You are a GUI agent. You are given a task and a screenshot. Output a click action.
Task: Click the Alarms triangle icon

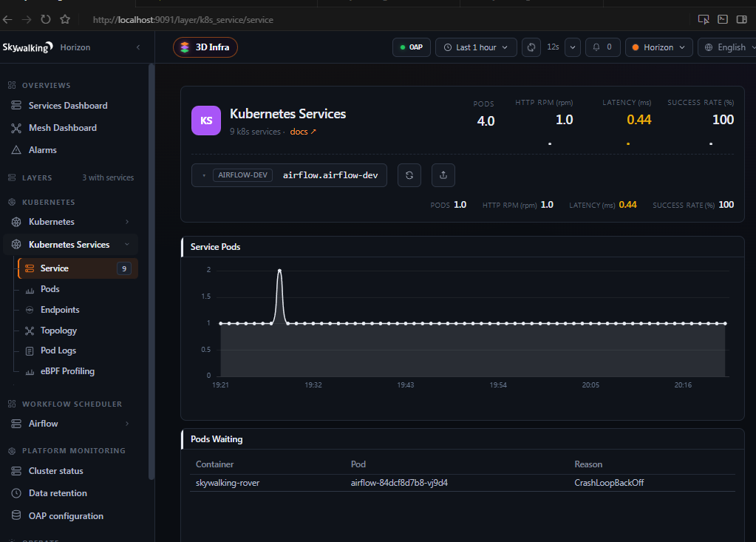[x=16, y=150]
